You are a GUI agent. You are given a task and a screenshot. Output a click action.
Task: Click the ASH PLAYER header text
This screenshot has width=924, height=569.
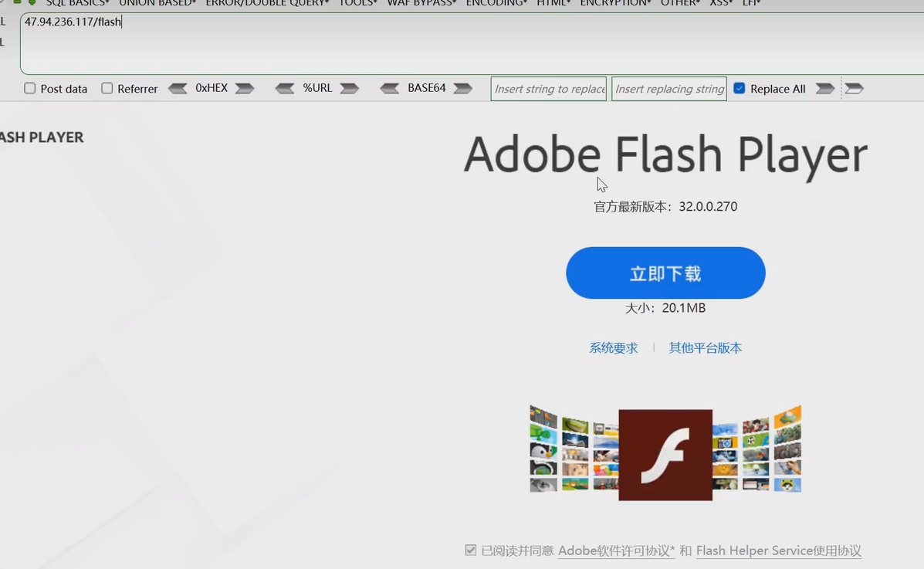(42, 137)
